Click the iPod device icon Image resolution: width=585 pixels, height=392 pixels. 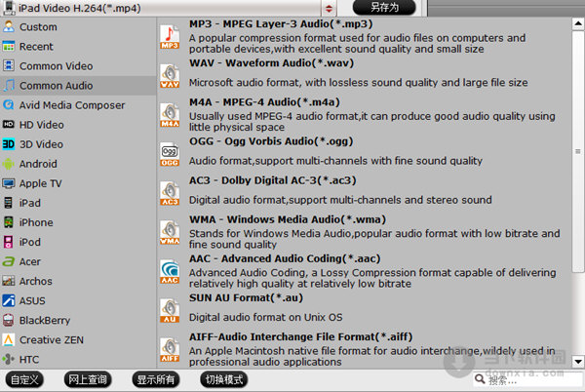pyautogui.click(x=8, y=242)
